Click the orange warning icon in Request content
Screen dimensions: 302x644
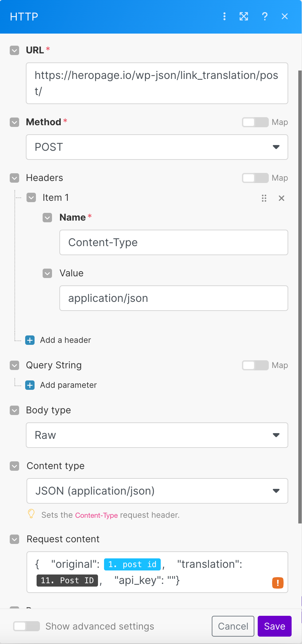(x=278, y=583)
